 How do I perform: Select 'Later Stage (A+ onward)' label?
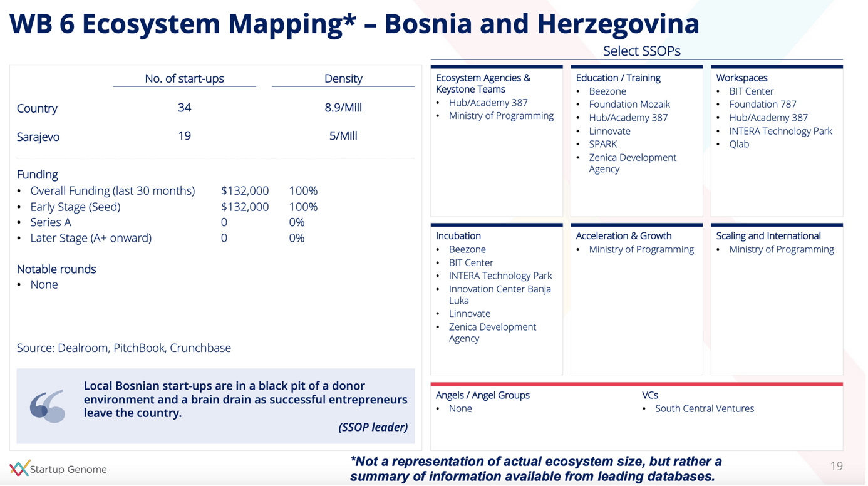click(x=91, y=238)
